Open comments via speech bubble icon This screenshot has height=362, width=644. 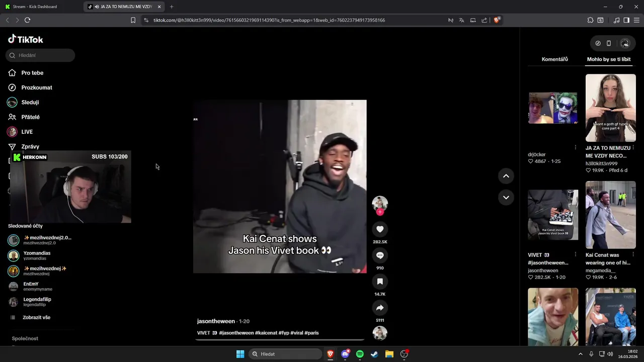[380, 255]
